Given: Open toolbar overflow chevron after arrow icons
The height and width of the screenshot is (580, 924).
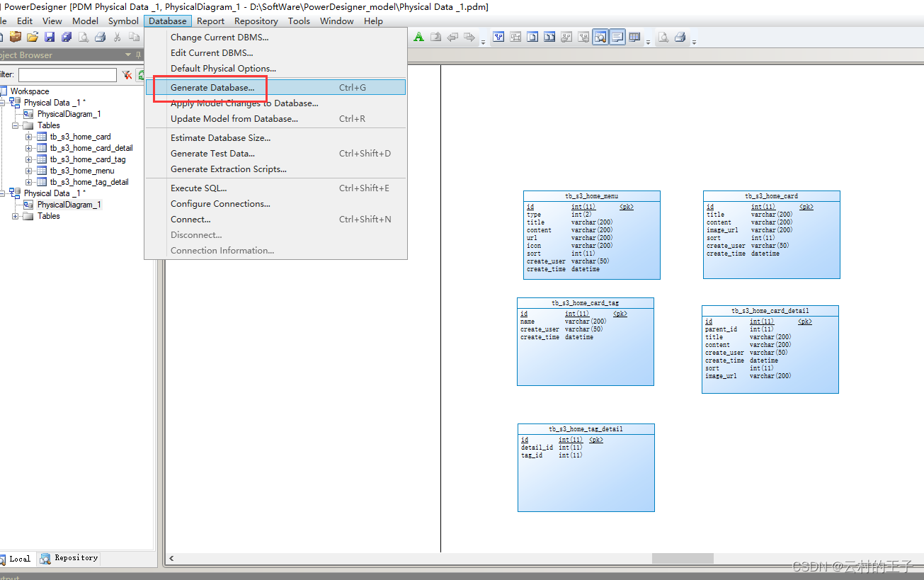Looking at the screenshot, I should pos(484,42).
